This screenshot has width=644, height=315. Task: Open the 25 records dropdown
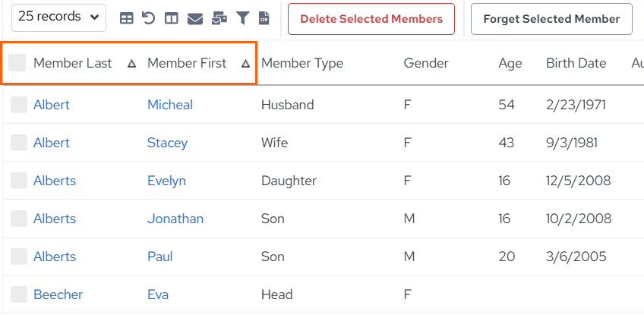(x=58, y=17)
